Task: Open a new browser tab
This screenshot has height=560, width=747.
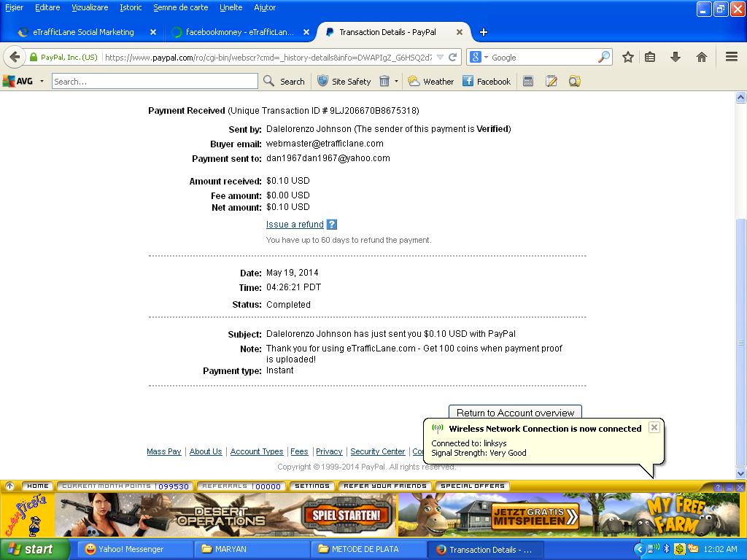Action: pyautogui.click(x=483, y=32)
